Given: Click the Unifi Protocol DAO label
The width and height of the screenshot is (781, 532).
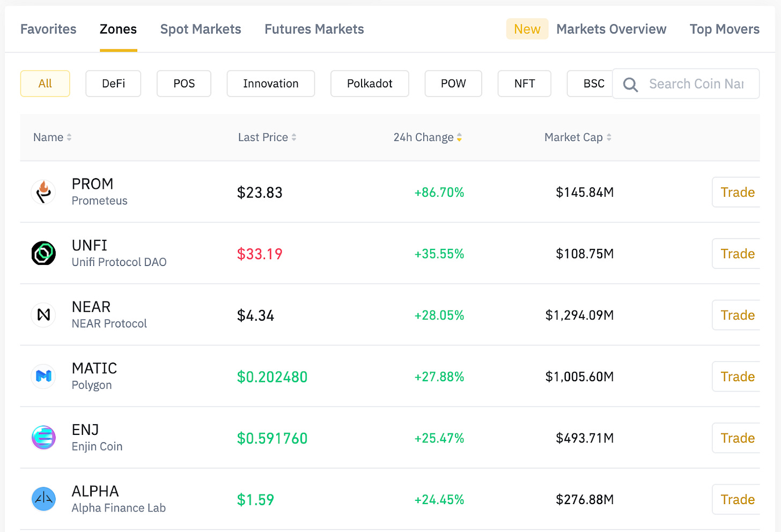Looking at the screenshot, I should tap(119, 262).
